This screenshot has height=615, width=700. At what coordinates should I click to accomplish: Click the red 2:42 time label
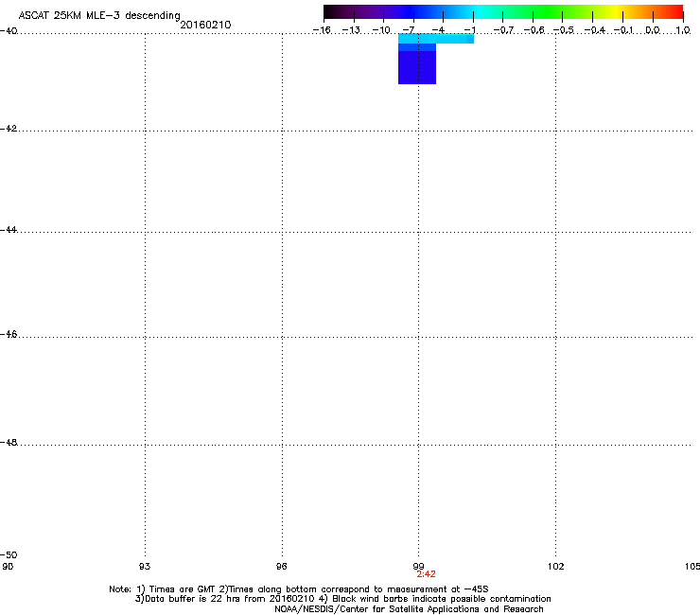[426, 574]
